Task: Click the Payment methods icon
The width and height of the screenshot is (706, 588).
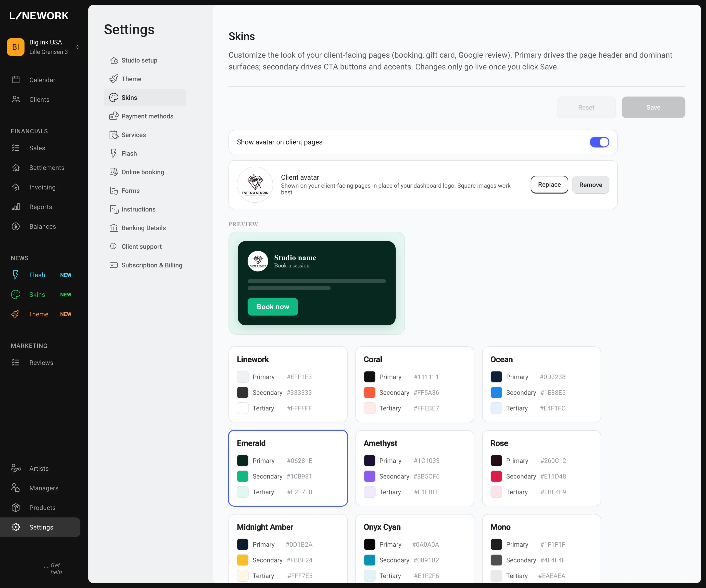Action: pyautogui.click(x=114, y=116)
